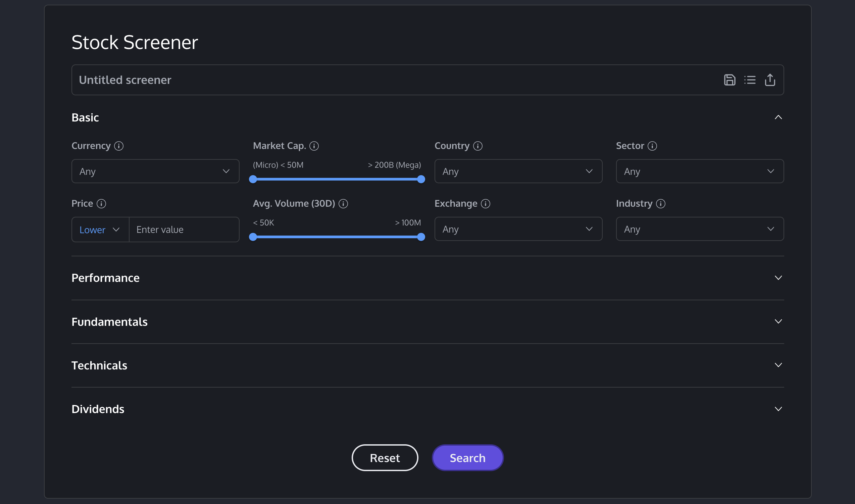Click the '> 200B (Mega)' label

point(395,165)
